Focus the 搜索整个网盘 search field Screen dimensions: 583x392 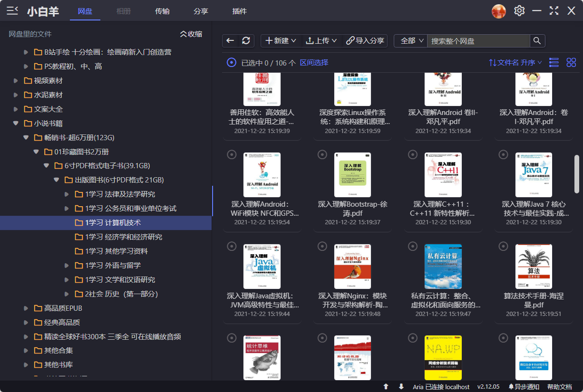478,41
